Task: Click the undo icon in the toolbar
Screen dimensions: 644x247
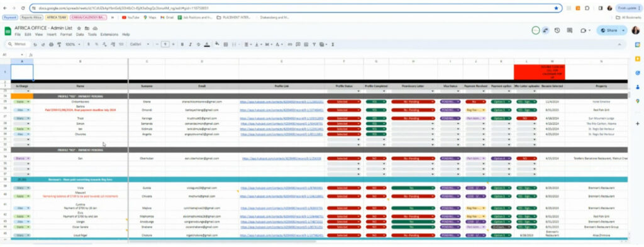Action: pyautogui.click(x=35, y=44)
